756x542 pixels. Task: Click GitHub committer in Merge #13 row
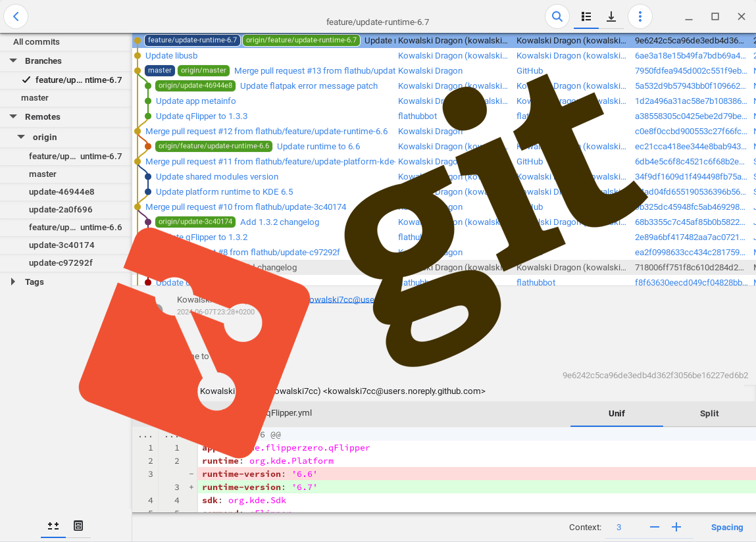click(x=530, y=71)
